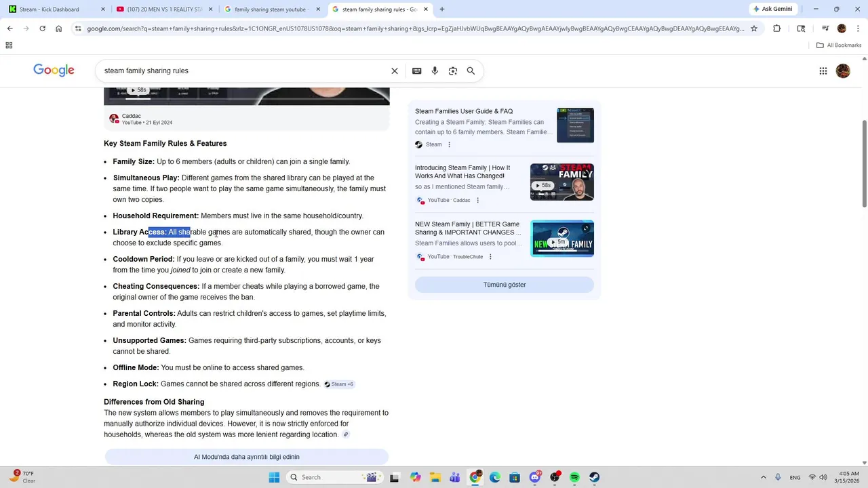Open Microsoft Store from the taskbar
This screenshot has width=868, height=488.
coord(515,477)
